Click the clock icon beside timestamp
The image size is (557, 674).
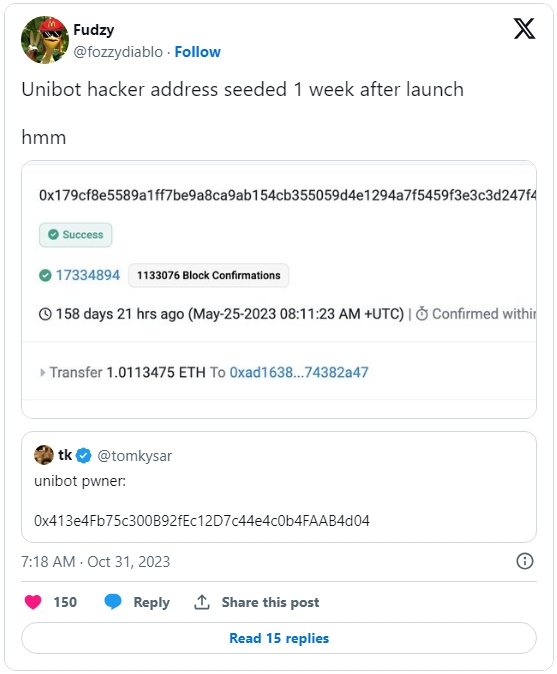(x=45, y=314)
